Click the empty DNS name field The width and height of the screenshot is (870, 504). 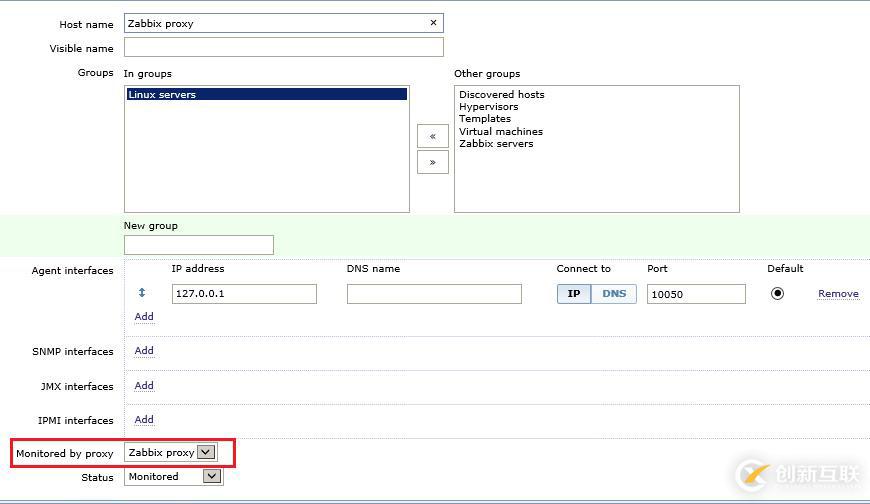click(434, 294)
